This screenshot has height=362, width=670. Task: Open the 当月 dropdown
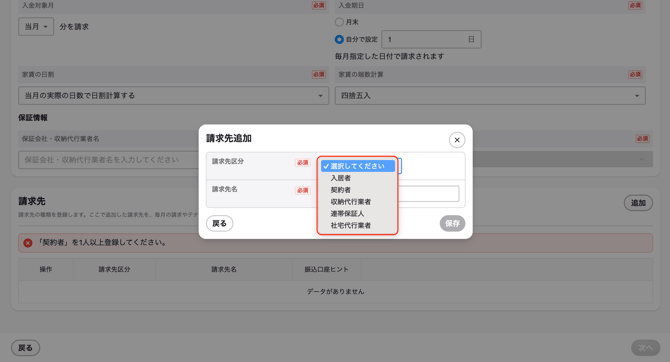tap(36, 26)
